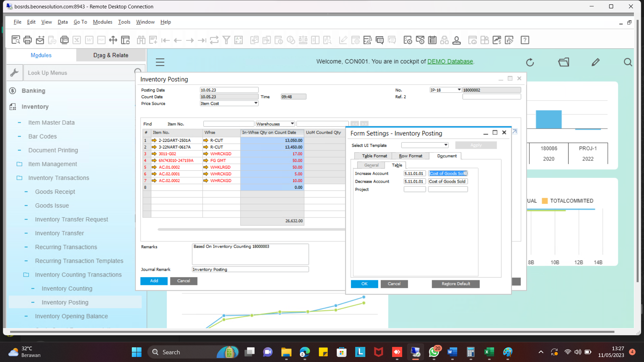This screenshot has width=644, height=362.
Task: Click the Help question mark icon
Action: (x=525, y=40)
